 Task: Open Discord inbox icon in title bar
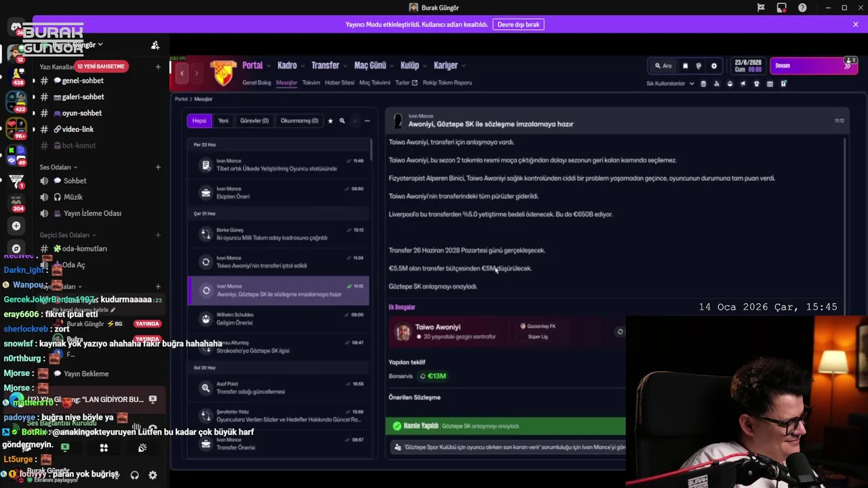782,7
